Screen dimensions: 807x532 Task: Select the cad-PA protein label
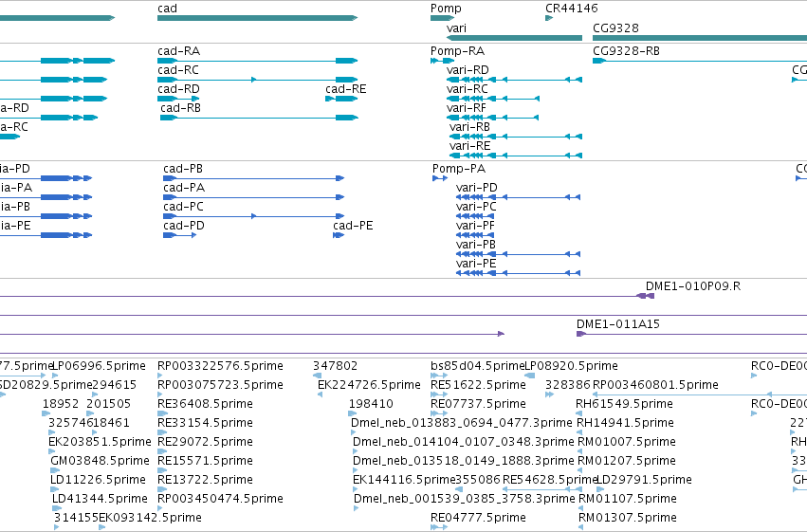pos(184,188)
